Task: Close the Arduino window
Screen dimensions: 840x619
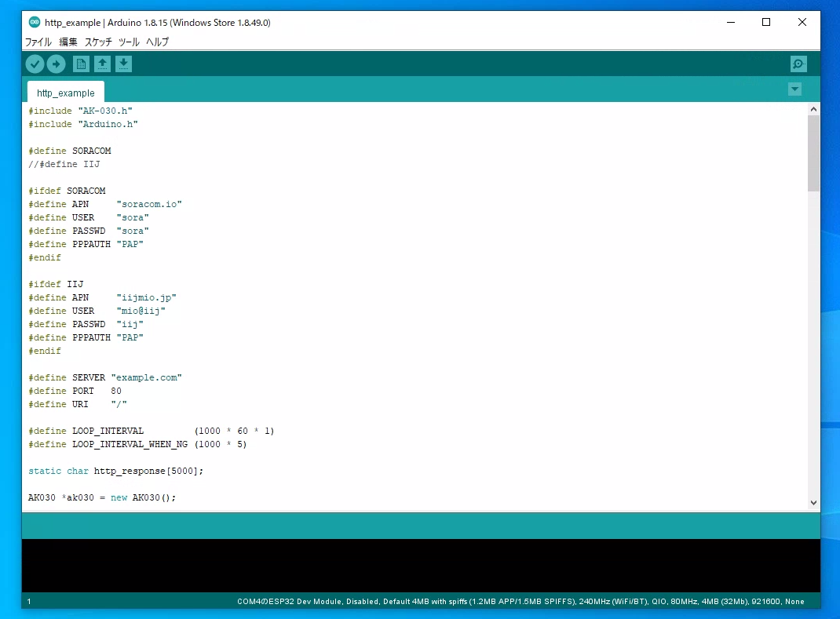Action: (802, 22)
